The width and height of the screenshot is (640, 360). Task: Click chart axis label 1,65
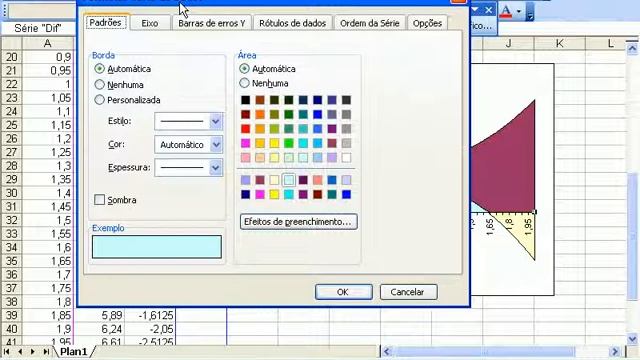[x=490, y=227]
